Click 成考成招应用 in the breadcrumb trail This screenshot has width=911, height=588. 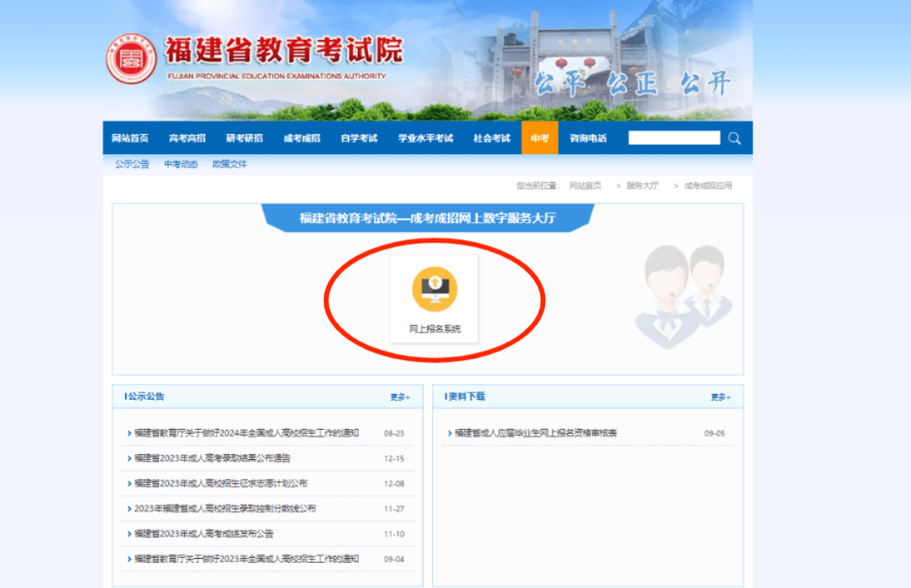pyautogui.click(x=707, y=186)
